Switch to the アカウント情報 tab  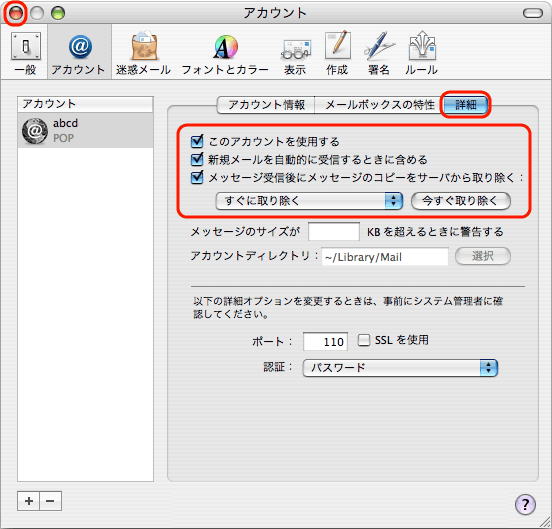point(266,105)
